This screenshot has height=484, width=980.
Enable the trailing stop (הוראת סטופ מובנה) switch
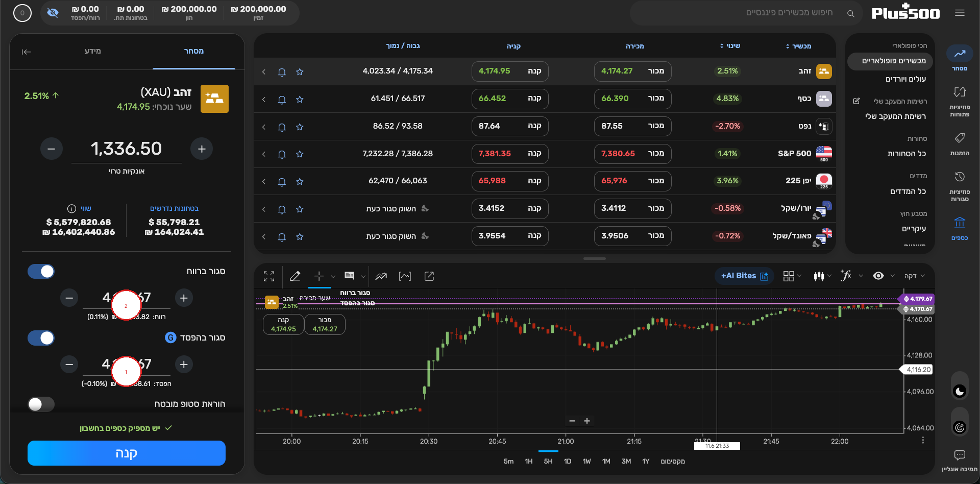pos(41,404)
